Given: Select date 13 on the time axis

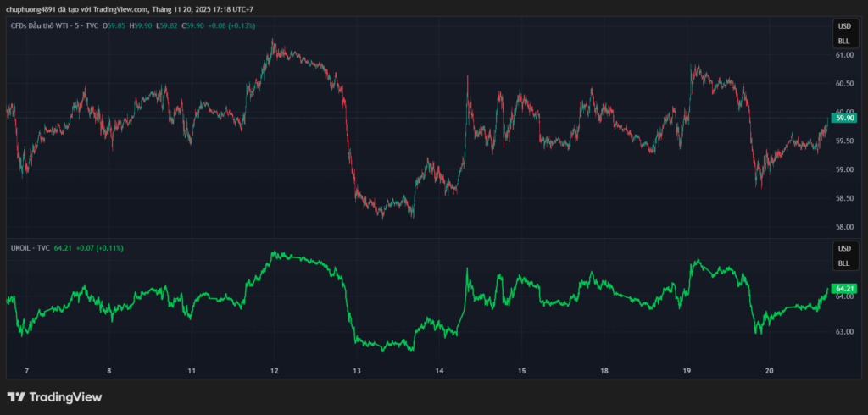Looking at the screenshot, I should tap(357, 371).
